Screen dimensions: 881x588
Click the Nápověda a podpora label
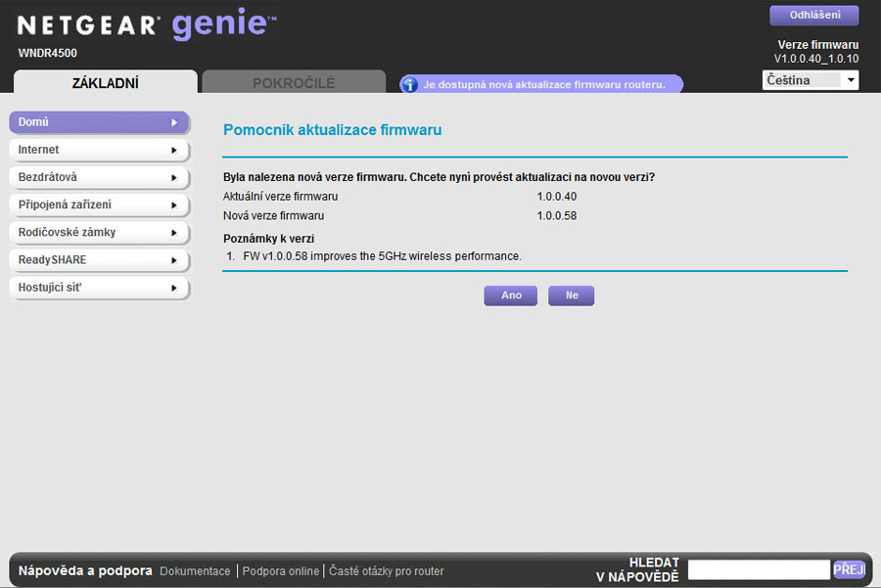click(x=85, y=570)
